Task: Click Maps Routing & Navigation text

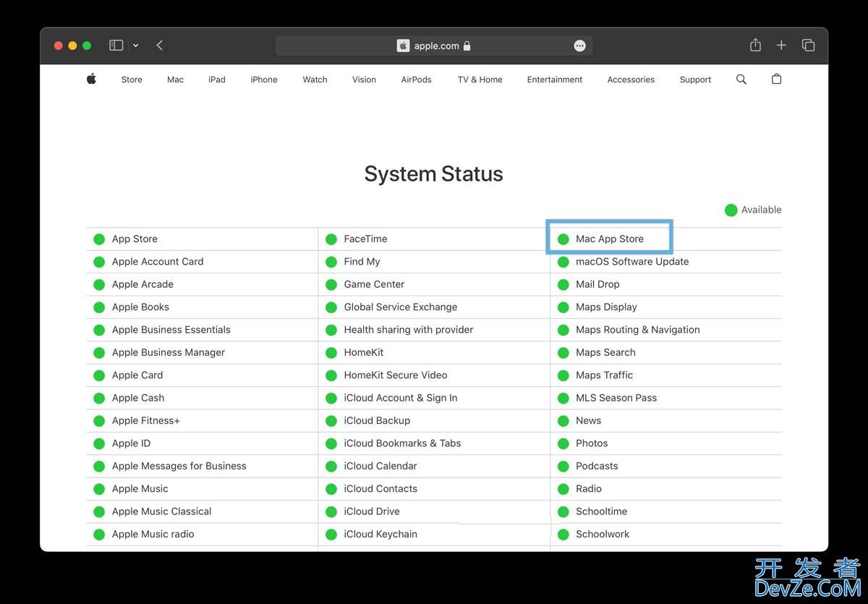Action: click(x=638, y=329)
